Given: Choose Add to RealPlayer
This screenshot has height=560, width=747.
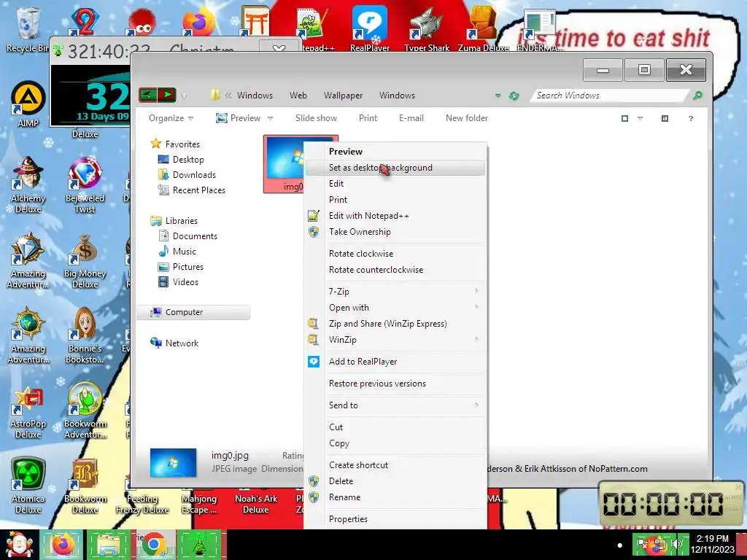Looking at the screenshot, I should pos(395,362).
